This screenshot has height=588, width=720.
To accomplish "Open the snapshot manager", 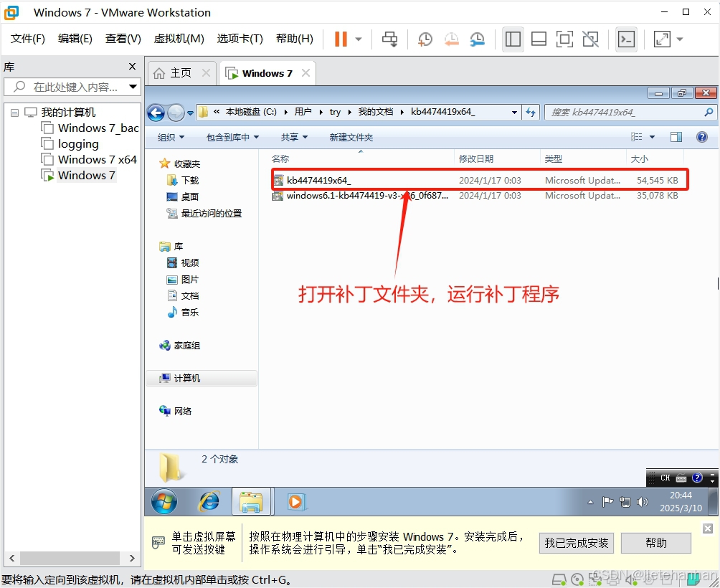I will [478, 39].
